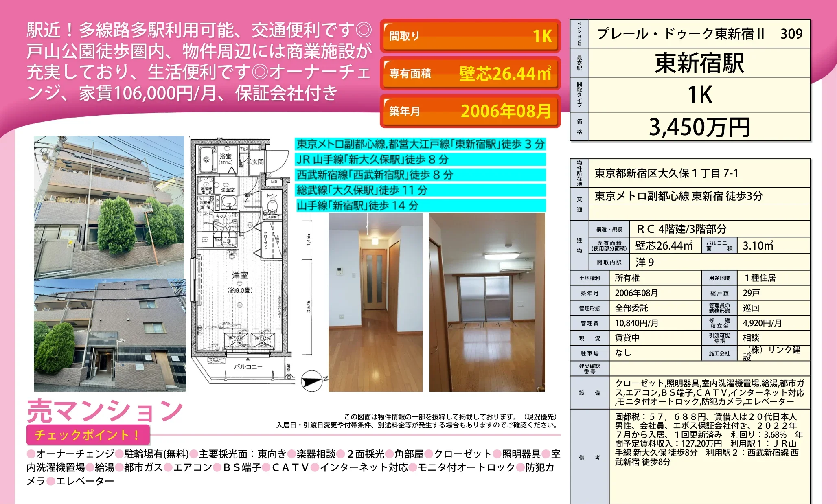Select the チェックポイント！ tab
The height and width of the screenshot is (504, 837).
[x=89, y=435]
